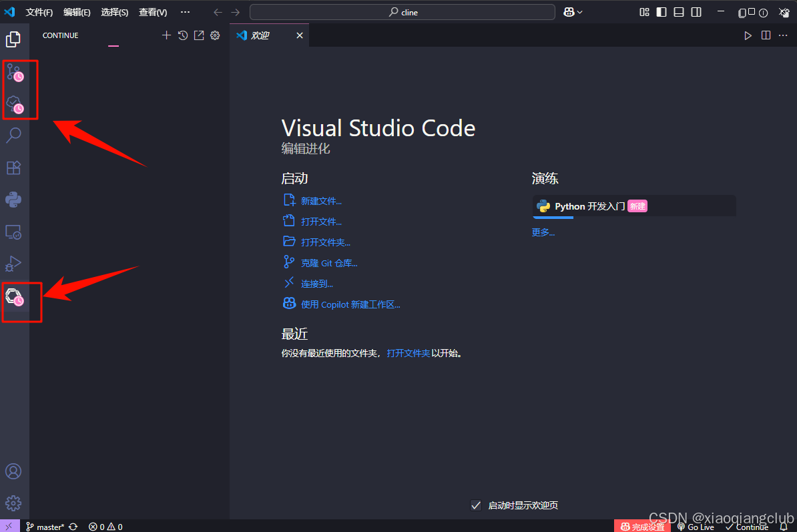
Task: Expand the Copilot dropdown chevron
Action: point(580,12)
